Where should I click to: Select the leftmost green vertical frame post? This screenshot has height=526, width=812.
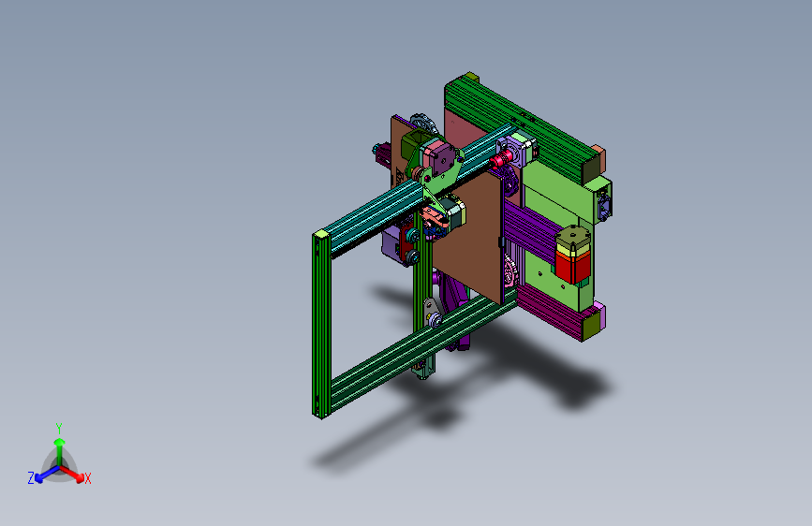[321, 324]
